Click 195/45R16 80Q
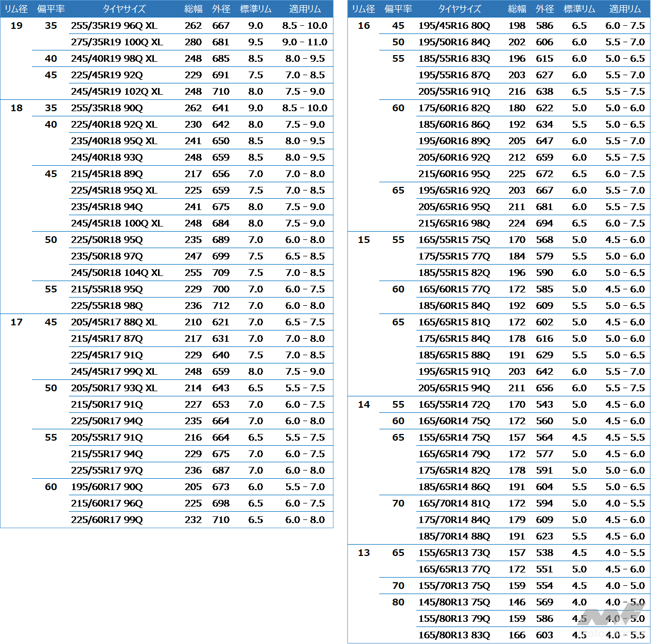 click(454, 25)
